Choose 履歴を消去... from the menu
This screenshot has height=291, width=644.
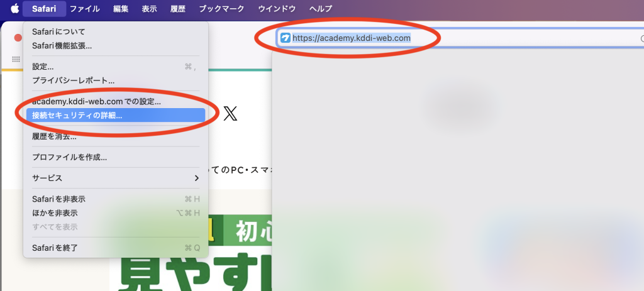tap(54, 136)
